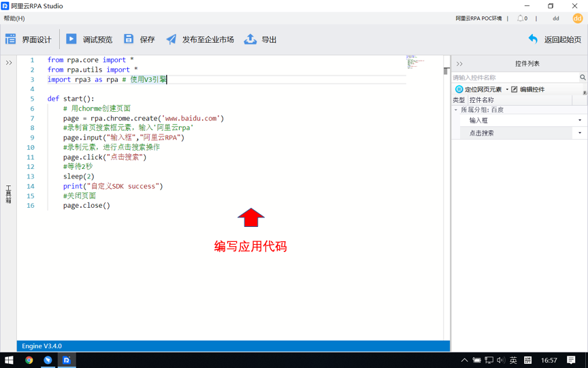This screenshot has width=588, height=368.
Task: Click 定位网页元素 locate web element button
Action: pyautogui.click(x=478, y=89)
